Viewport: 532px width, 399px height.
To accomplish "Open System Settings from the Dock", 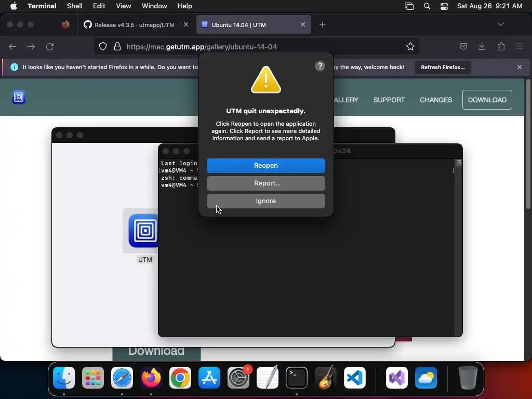I will (238, 378).
